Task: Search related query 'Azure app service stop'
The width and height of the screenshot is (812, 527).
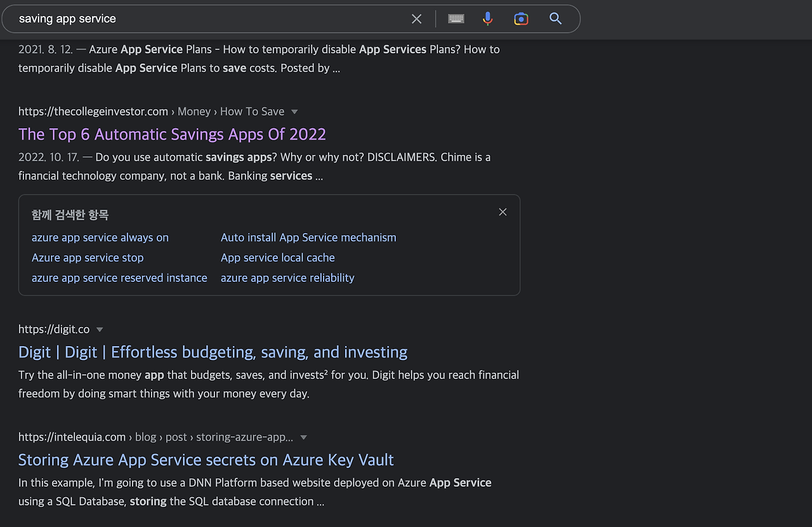Action: click(x=88, y=258)
